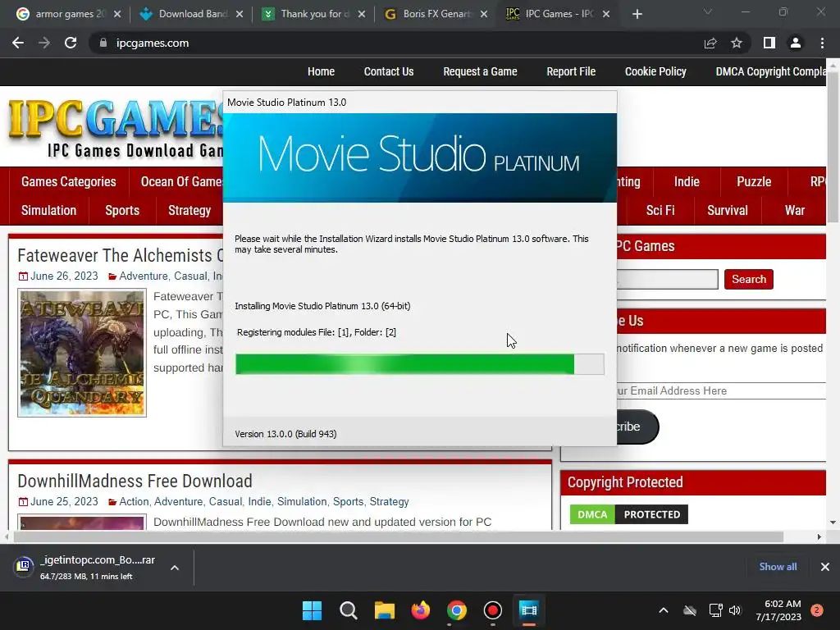Screen dimensions: 840x630
Task: Reload the ipcgames.com page
Action: click(71, 43)
